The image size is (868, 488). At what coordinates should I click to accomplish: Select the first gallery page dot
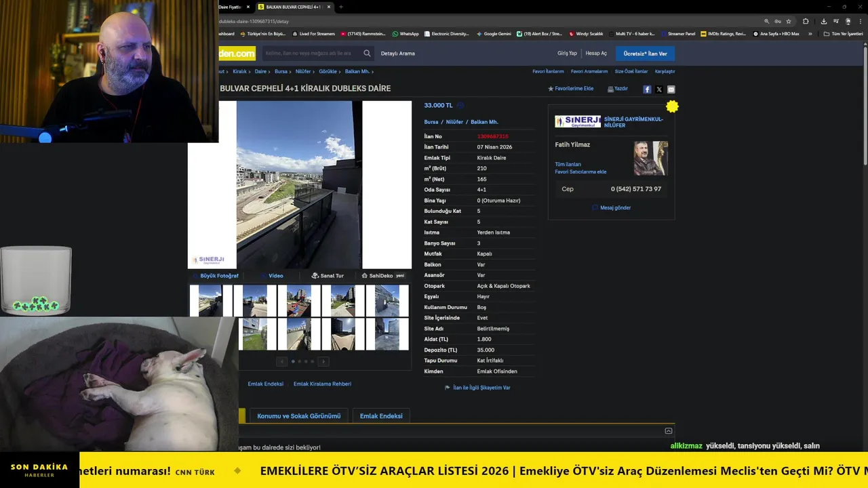click(x=293, y=361)
